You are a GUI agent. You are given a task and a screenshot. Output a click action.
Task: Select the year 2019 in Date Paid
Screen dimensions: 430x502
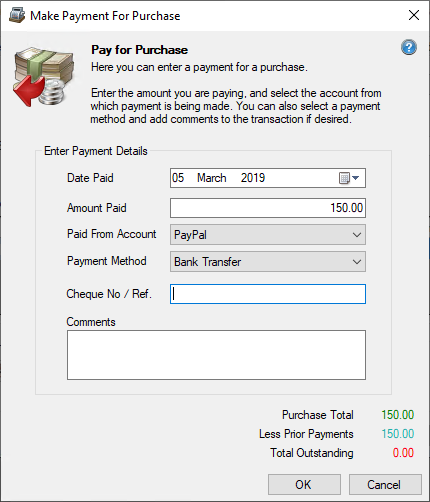click(x=253, y=178)
